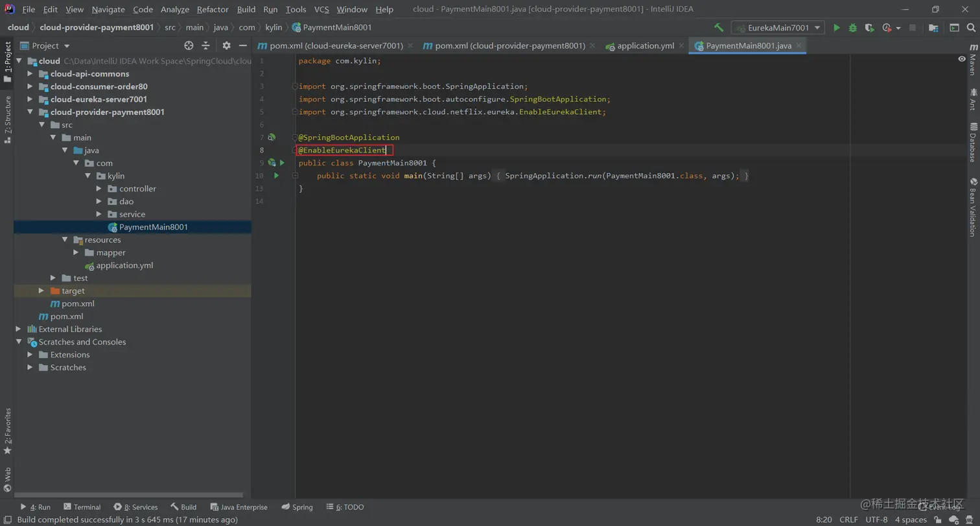Open the Spring tool window
Image resolution: width=980 pixels, height=526 pixels.
[297, 507]
